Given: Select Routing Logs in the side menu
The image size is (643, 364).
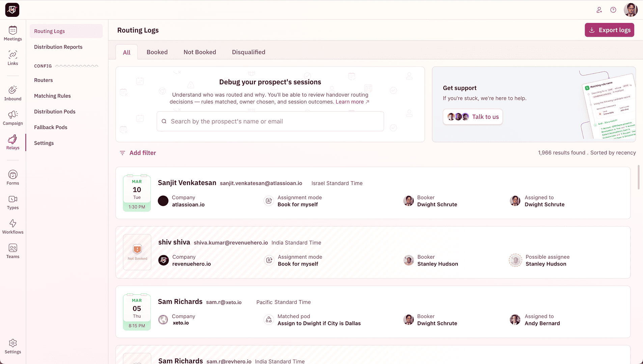Looking at the screenshot, I should [x=66, y=31].
